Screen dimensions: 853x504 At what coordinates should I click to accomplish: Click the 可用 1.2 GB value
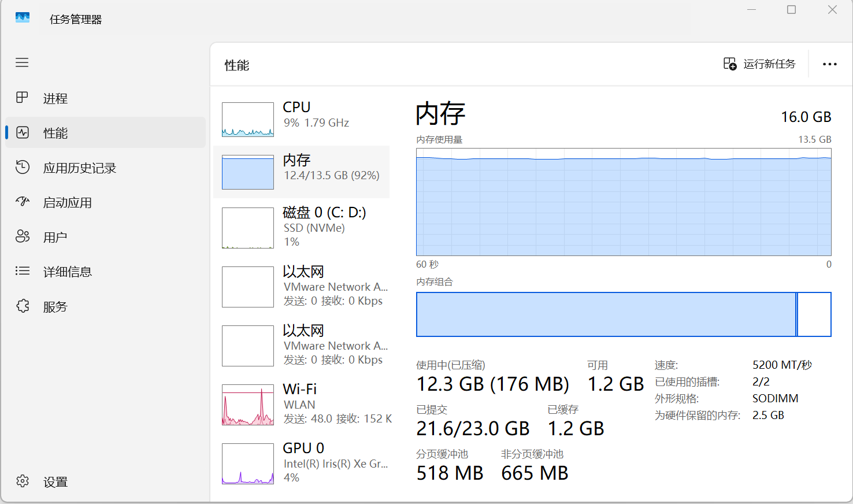coord(615,384)
